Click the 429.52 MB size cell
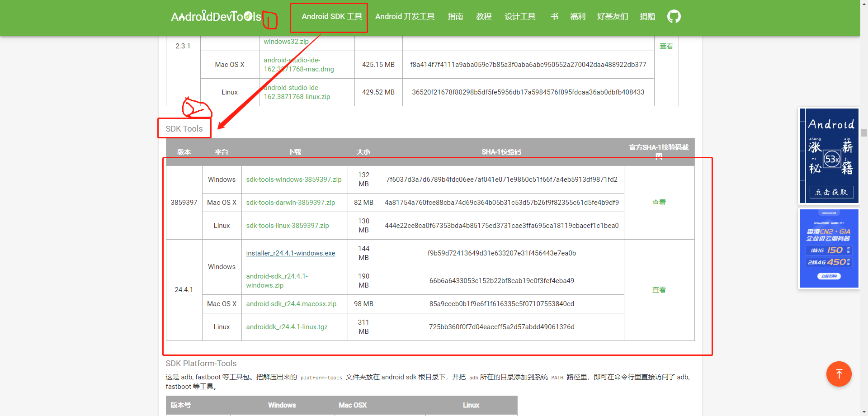The height and width of the screenshot is (416, 868). coord(378,92)
